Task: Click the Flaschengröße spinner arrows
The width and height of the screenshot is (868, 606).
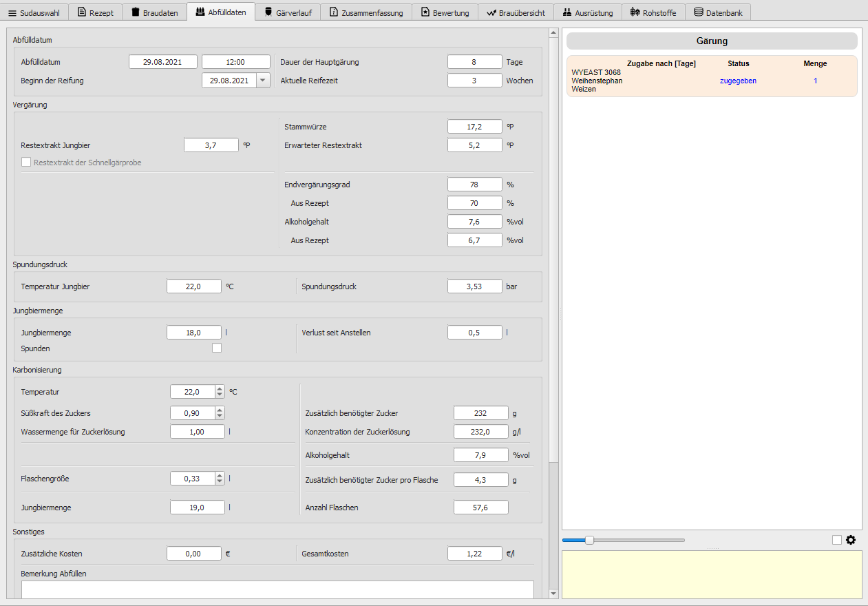Action: click(220, 479)
